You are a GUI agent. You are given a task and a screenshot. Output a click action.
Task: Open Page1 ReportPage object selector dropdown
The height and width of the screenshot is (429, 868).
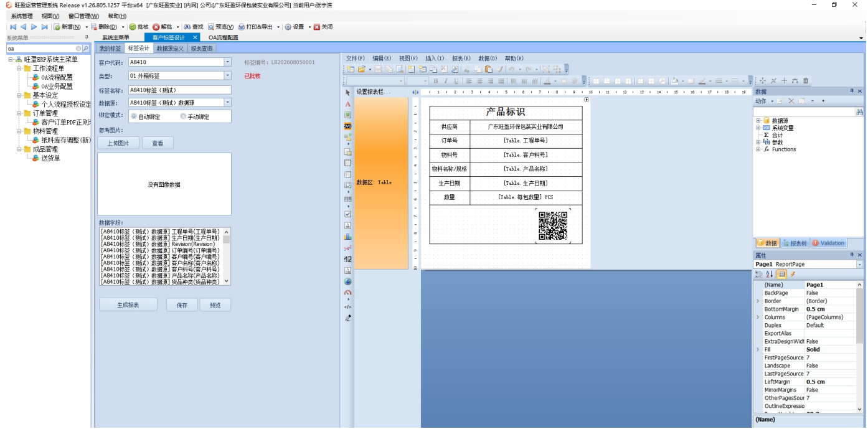[x=860, y=265]
